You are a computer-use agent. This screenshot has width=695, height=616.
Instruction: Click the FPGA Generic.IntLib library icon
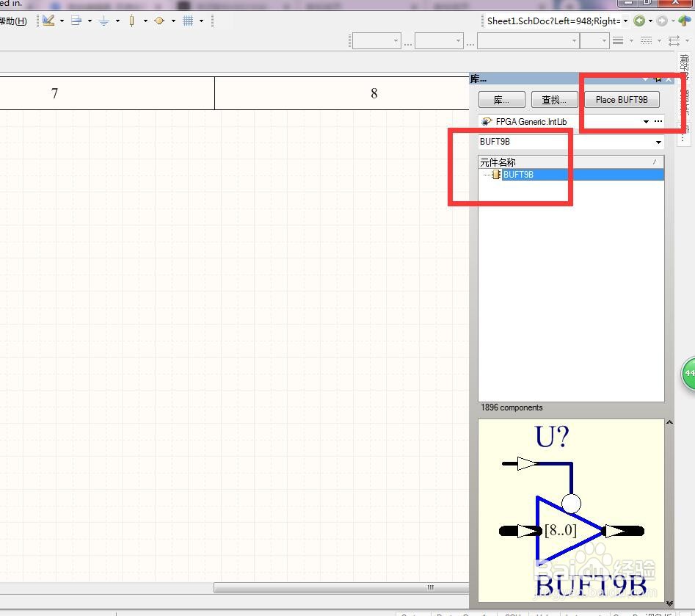coord(487,121)
